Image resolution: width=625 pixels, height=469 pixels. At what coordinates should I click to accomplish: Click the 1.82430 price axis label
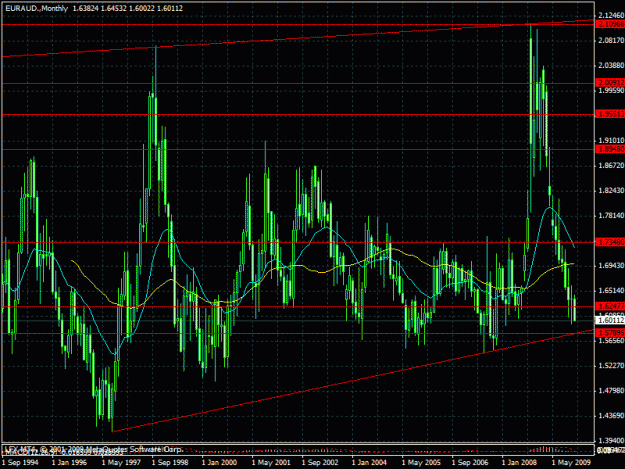[x=611, y=191]
